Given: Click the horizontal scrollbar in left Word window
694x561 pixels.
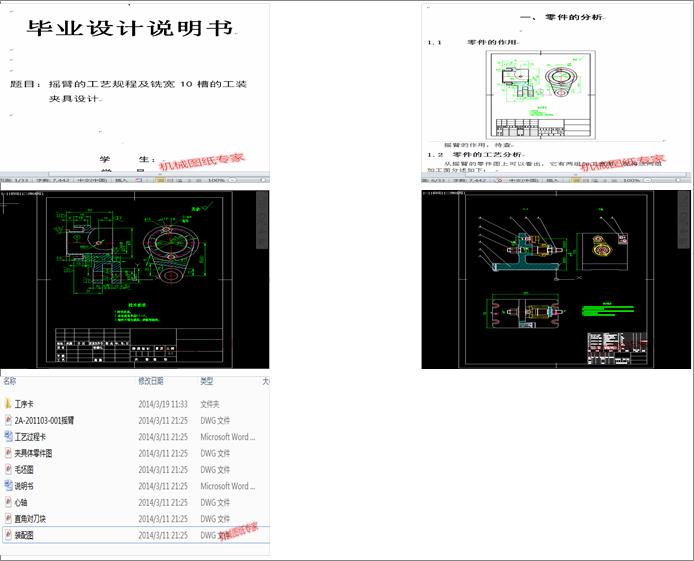Looking at the screenshot, I should [158, 174].
